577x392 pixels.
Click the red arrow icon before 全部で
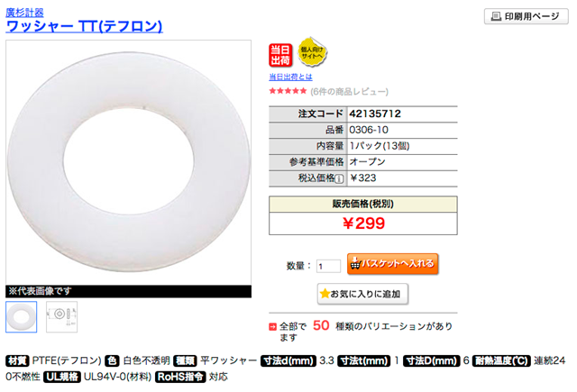click(x=272, y=326)
